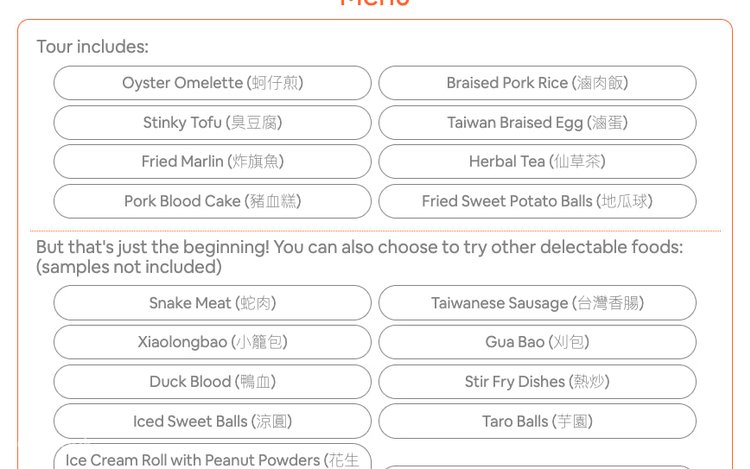Click Ice Cream Roll with Peanut Powders
This screenshot has width=750, height=469.
(x=212, y=459)
